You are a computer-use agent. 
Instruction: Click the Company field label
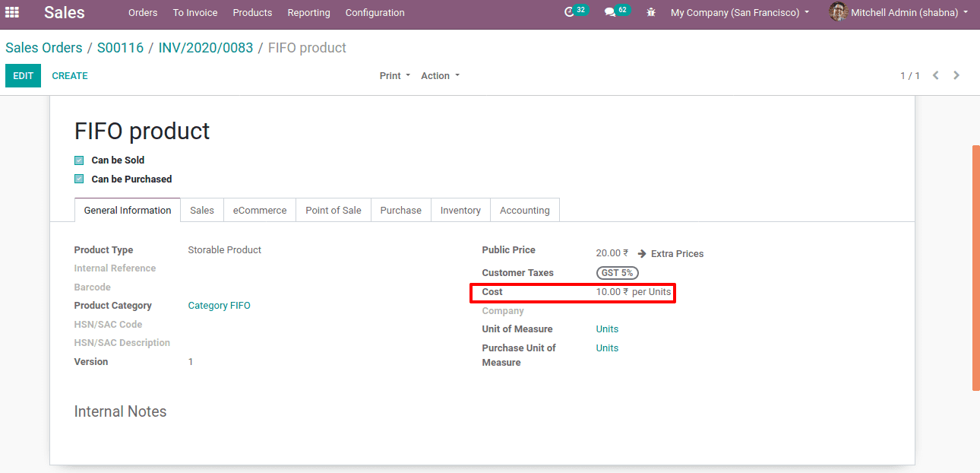tap(503, 311)
